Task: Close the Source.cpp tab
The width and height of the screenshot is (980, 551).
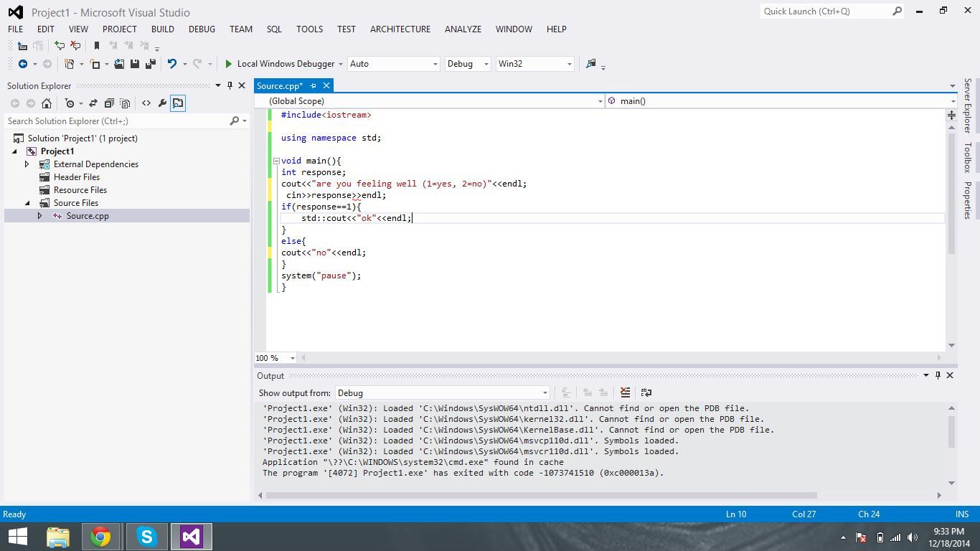Action: 326,86
